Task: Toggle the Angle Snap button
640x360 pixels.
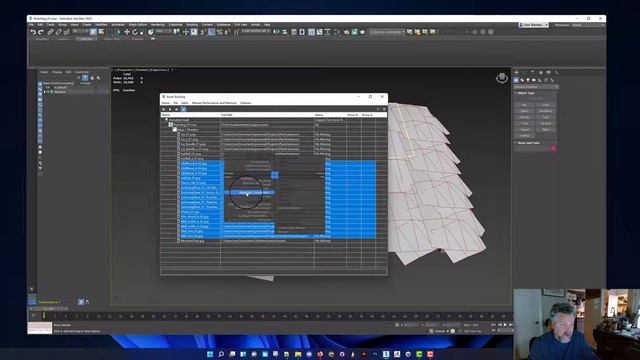Action: tap(211, 32)
